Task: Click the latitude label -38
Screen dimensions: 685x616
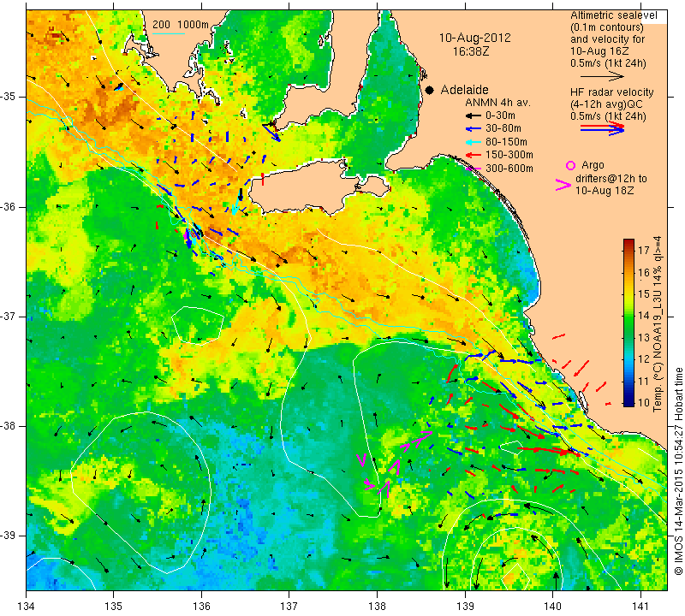Action: [x=9, y=426]
